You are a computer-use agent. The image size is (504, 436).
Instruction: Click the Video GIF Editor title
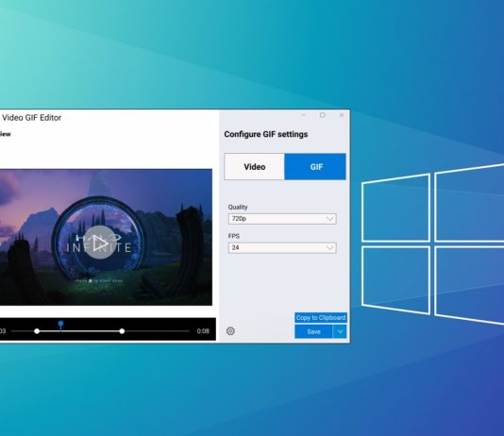31,118
